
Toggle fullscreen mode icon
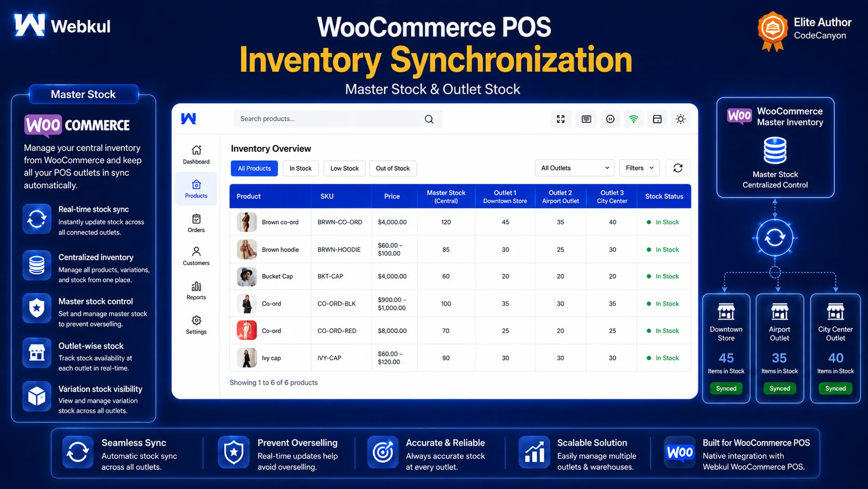coord(561,119)
